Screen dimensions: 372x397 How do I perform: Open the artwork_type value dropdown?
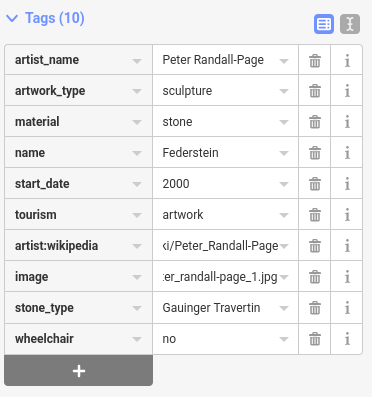(284, 91)
